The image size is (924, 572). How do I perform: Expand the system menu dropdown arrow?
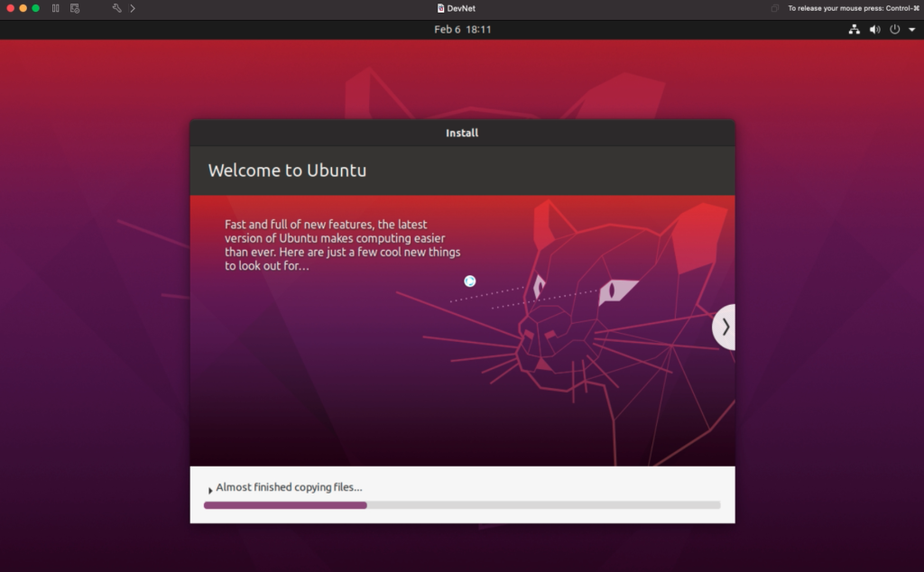[x=911, y=30]
